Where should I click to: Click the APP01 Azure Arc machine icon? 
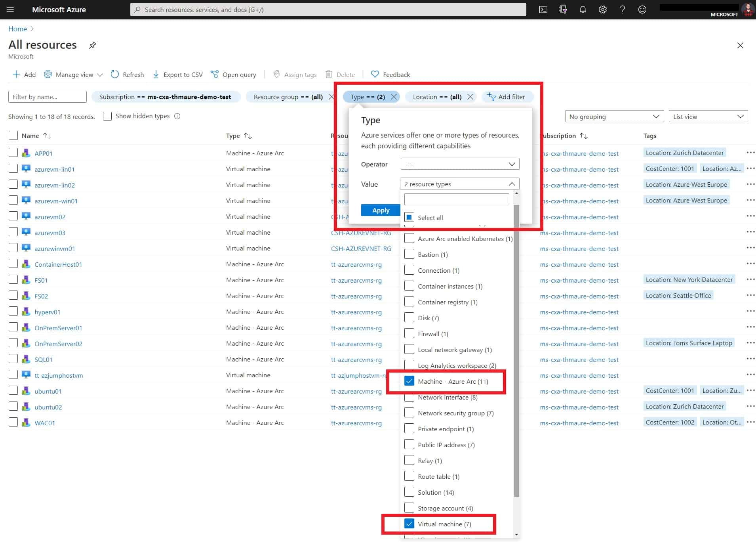pos(26,153)
